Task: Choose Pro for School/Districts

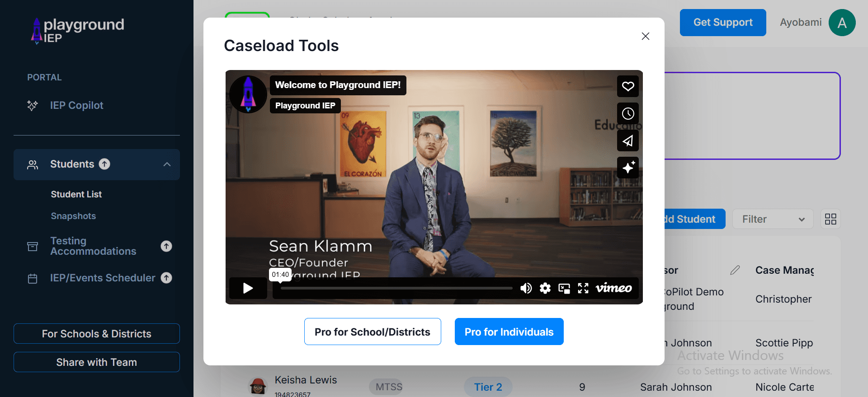Action: (373, 332)
